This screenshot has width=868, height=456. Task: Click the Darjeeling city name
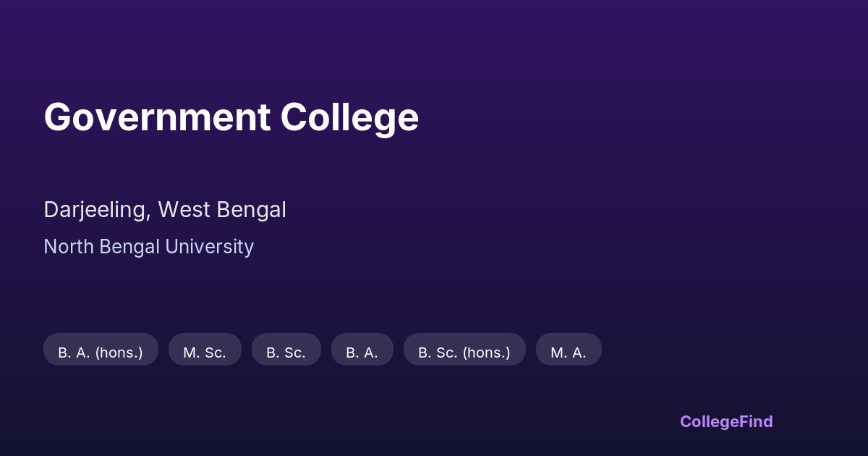(x=96, y=210)
